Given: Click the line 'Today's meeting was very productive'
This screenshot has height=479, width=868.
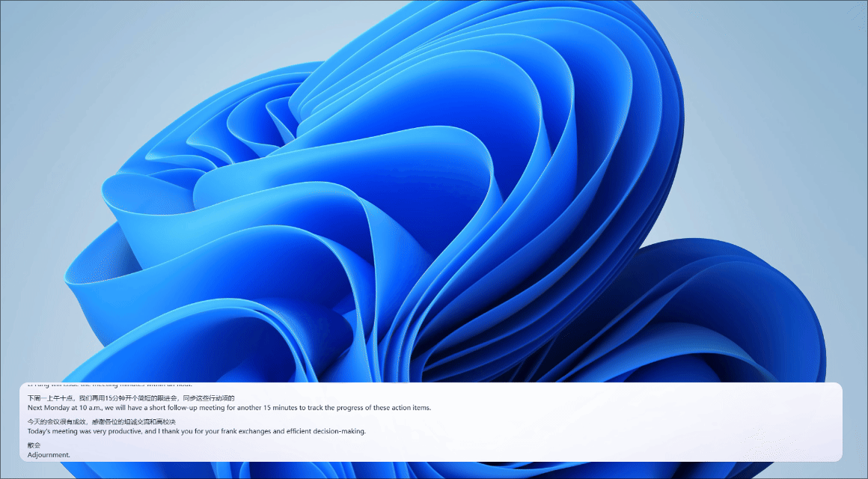Looking at the screenshot, I should 197,431.
